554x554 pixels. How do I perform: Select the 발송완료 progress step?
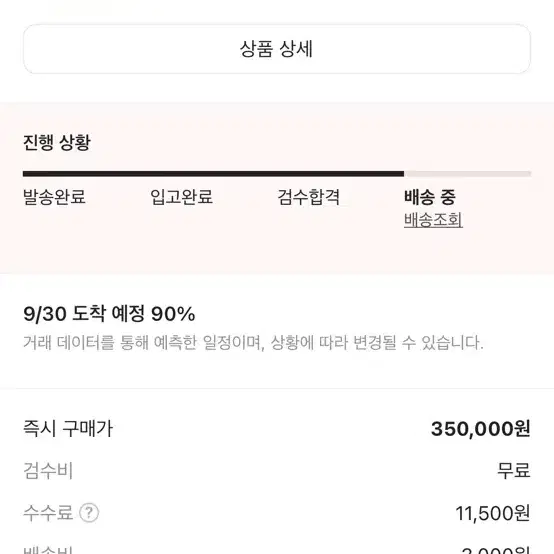(x=54, y=197)
